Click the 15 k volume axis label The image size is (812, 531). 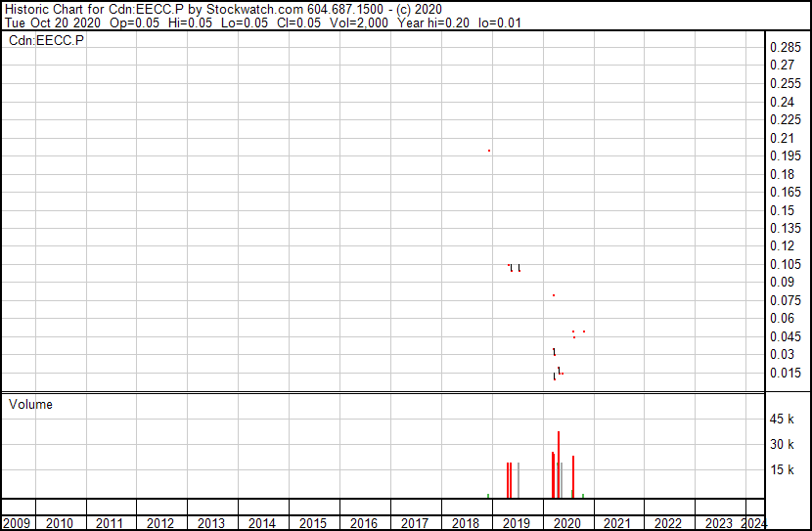tap(782, 469)
